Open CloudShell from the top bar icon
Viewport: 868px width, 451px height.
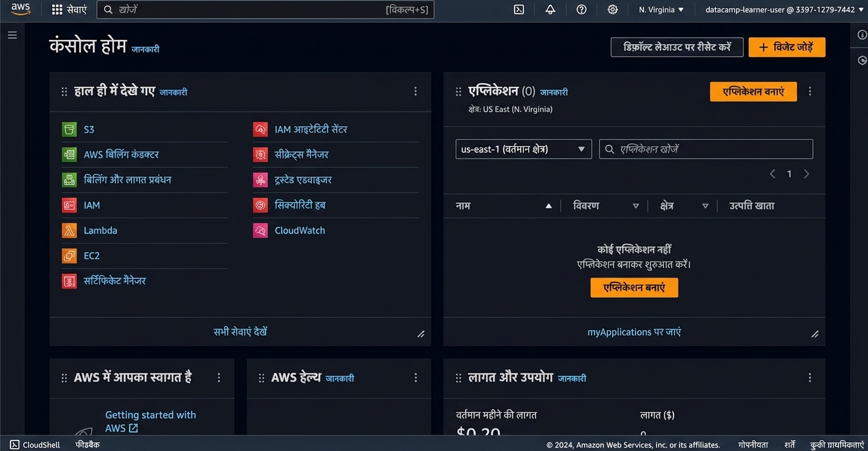tap(519, 10)
